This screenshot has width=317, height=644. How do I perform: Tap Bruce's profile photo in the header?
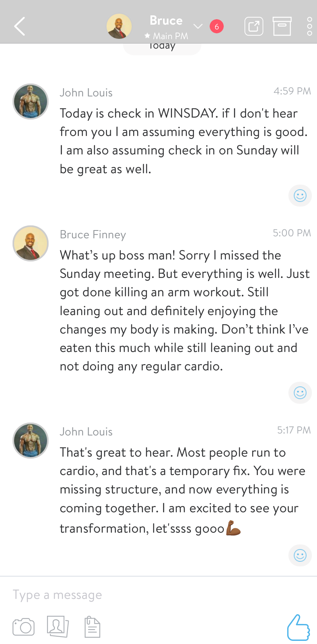pos(119,26)
